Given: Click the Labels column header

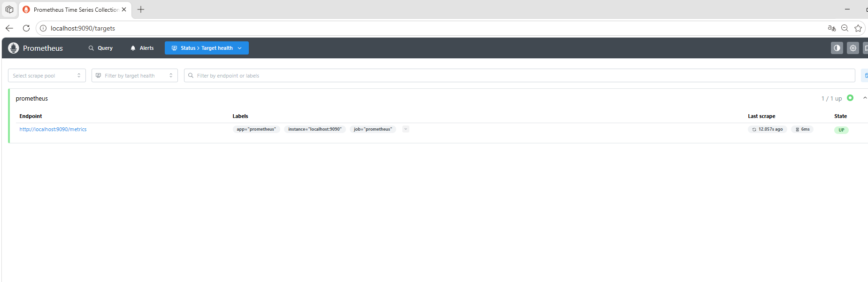Looking at the screenshot, I should pyautogui.click(x=240, y=116).
